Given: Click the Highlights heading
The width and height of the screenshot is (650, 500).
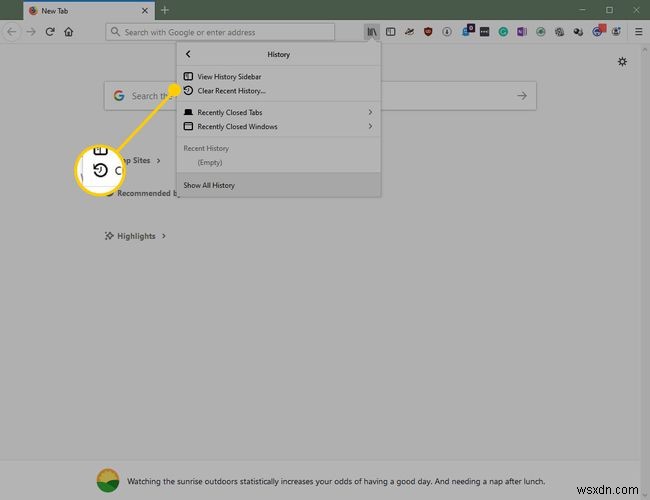Looking at the screenshot, I should click(x=136, y=236).
